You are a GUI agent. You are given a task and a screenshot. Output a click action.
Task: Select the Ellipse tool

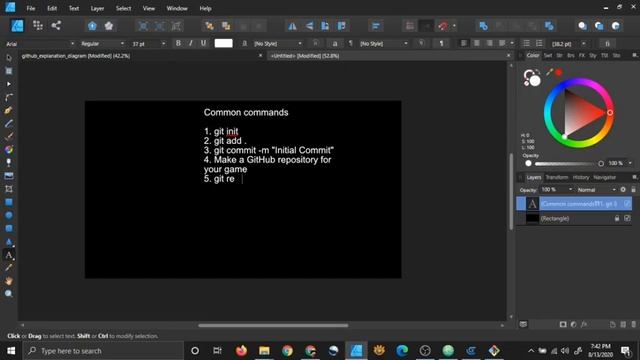(x=9, y=215)
